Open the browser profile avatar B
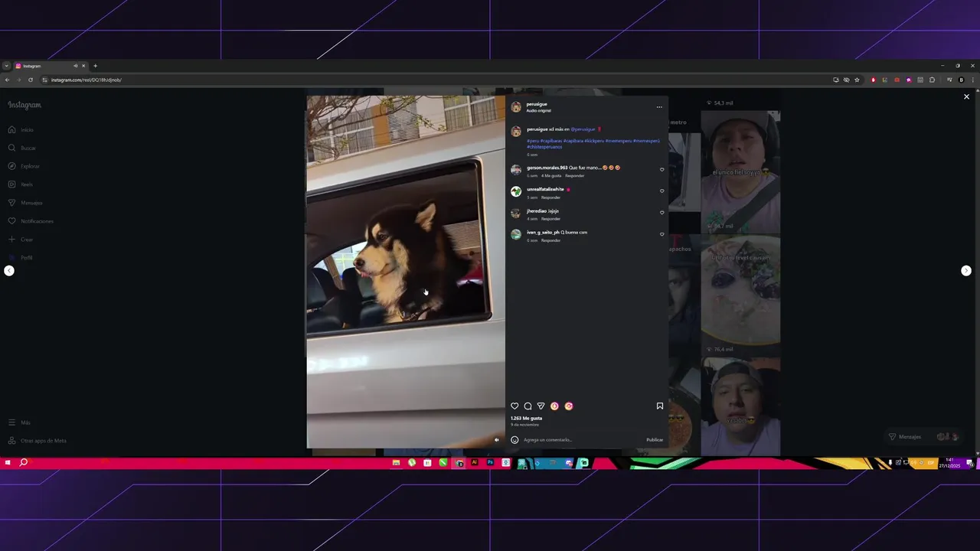 point(962,80)
